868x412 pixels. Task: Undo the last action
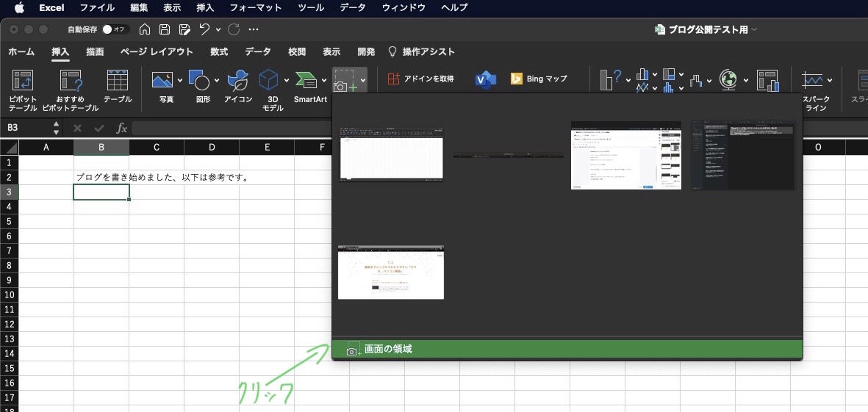pos(205,29)
